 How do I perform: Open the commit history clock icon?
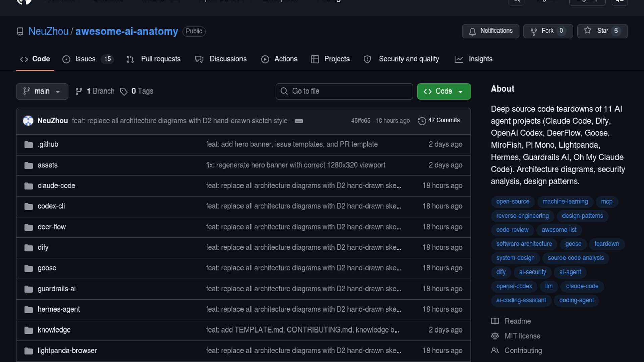(422, 121)
